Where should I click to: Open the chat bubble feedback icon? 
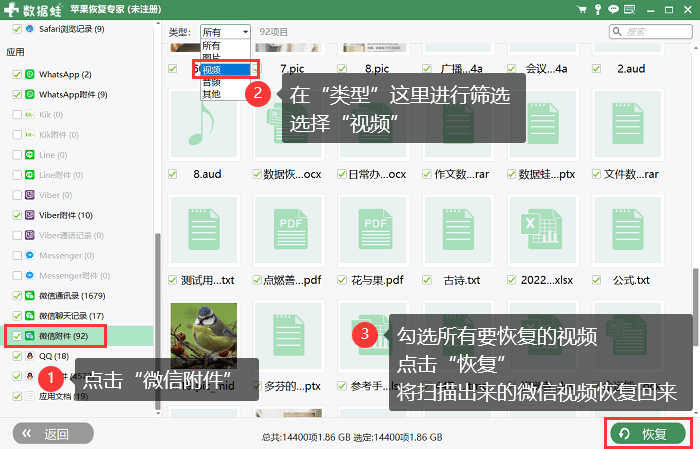(613, 9)
